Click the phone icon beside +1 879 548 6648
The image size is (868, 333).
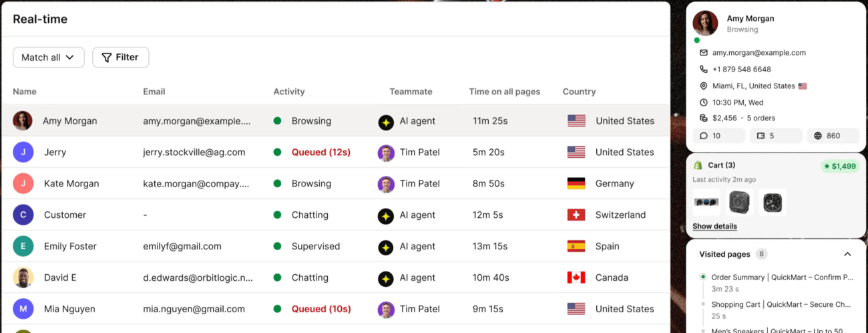click(703, 70)
